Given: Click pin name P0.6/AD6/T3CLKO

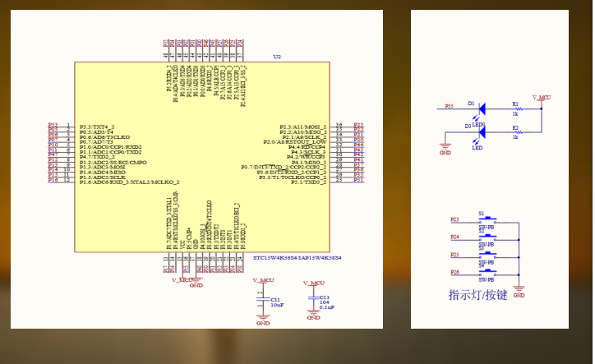Looking at the screenshot, I should [x=104, y=137].
